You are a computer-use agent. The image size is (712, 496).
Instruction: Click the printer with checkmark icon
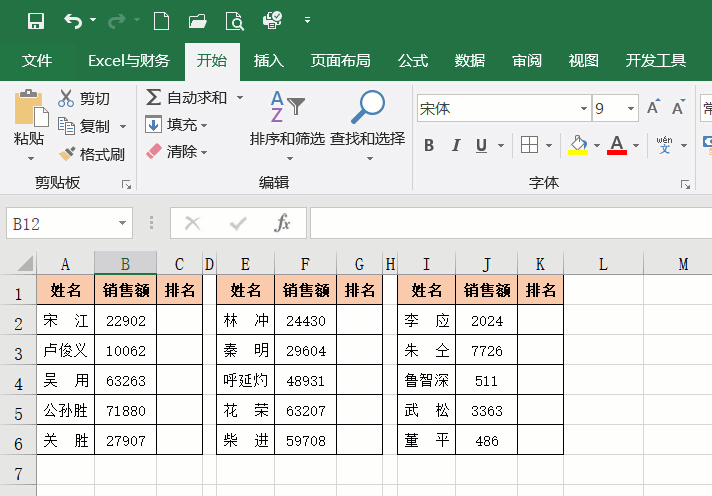(x=272, y=20)
